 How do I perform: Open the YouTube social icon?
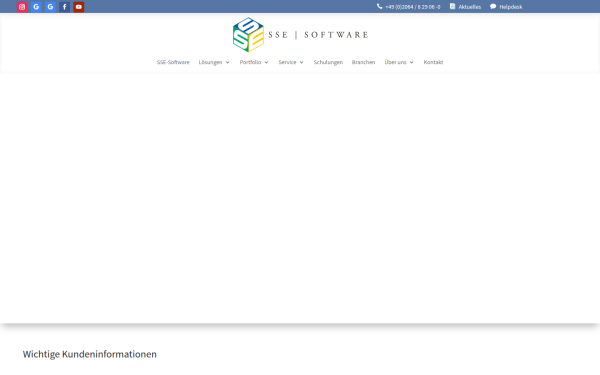[x=79, y=7]
